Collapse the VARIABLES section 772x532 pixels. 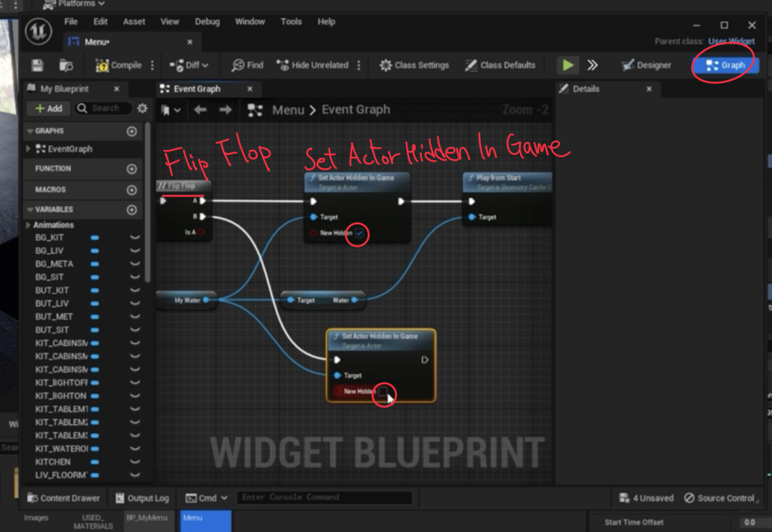pos(30,210)
